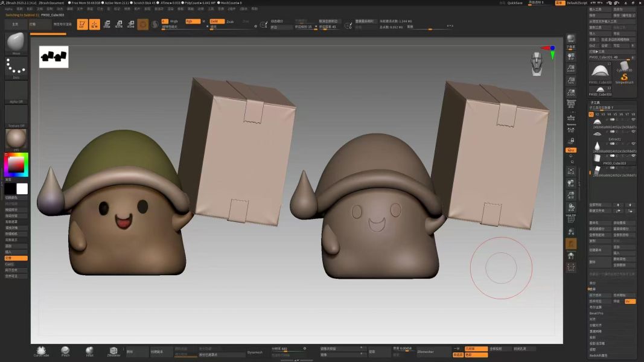Image resolution: width=644 pixels, height=362 pixels.
Task: Toggle the Zadd sculpt mode
Action: (x=217, y=21)
